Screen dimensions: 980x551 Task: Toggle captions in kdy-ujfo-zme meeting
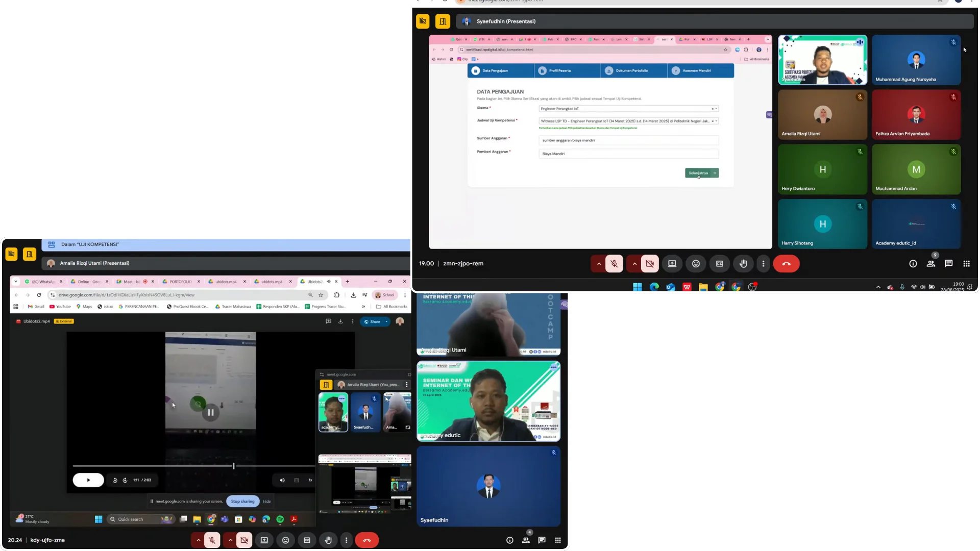tap(307, 540)
